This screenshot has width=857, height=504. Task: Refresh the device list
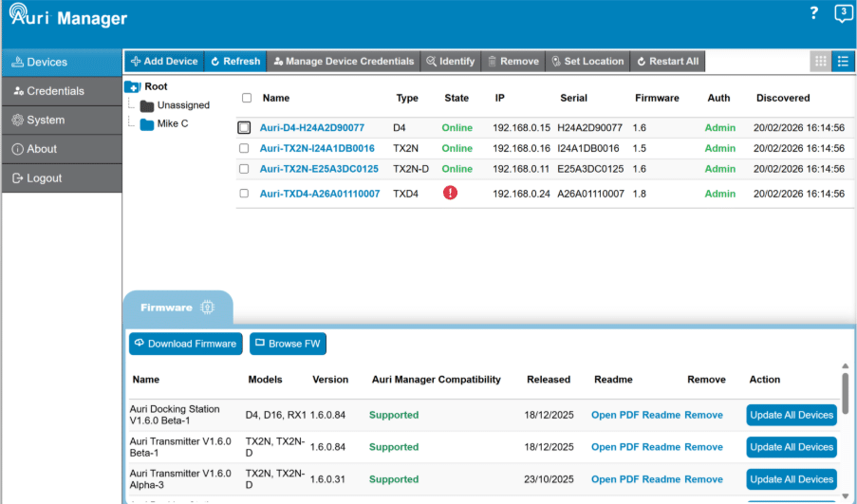coord(235,62)
